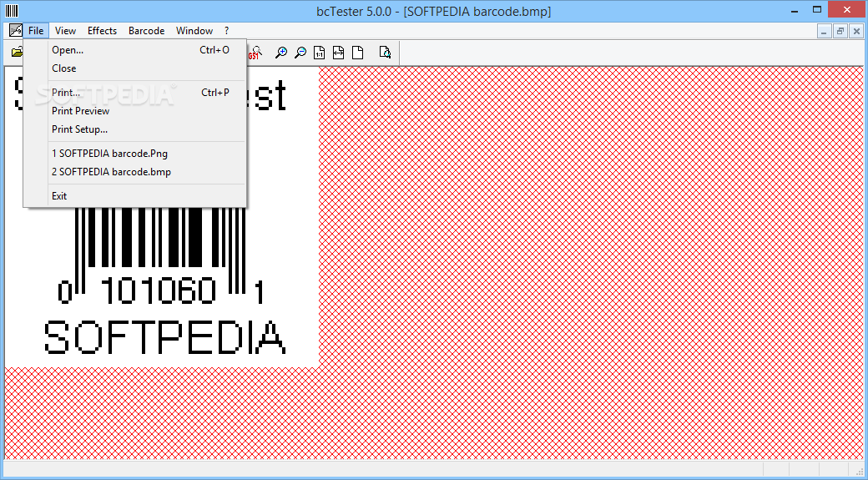Click the SOFTPEDIA text under the barcode
Image resolution: width=868 pixels, height=480 pixels.
tap(165, 336)
